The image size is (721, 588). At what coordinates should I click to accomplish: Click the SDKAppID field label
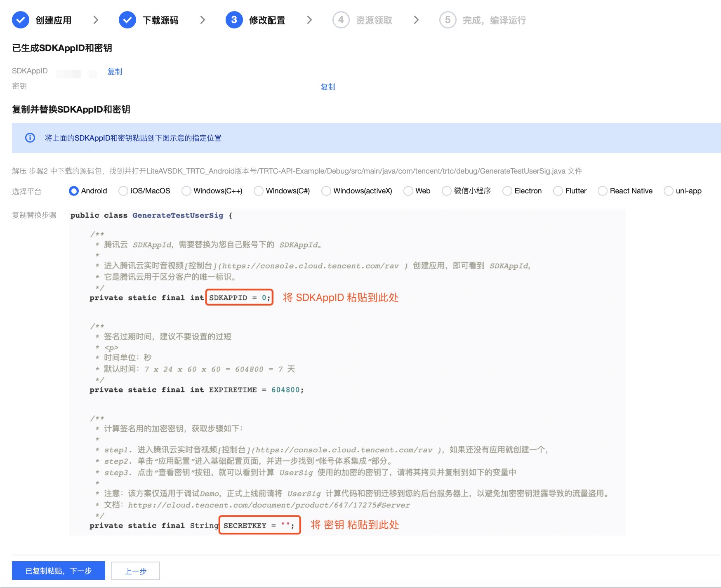pyautogui.click(x=30, y=71)
